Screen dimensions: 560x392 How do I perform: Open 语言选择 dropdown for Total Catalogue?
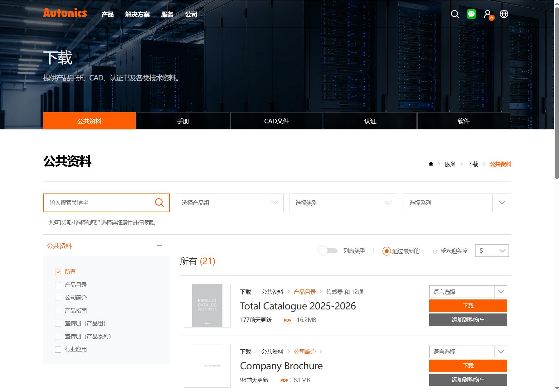click(468, 292)
